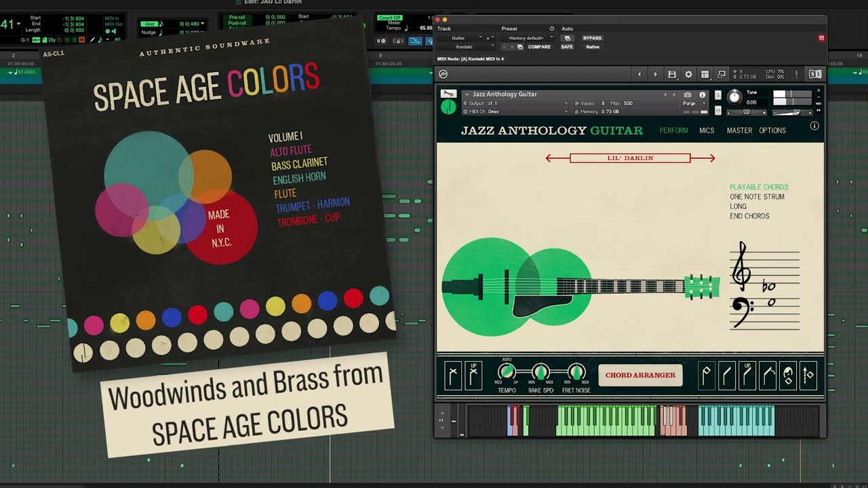Image resolution: width=868 pixels, height=488 pixels.
Task: Open the MIDI Ch Omni dropdown
Action: 516,112
